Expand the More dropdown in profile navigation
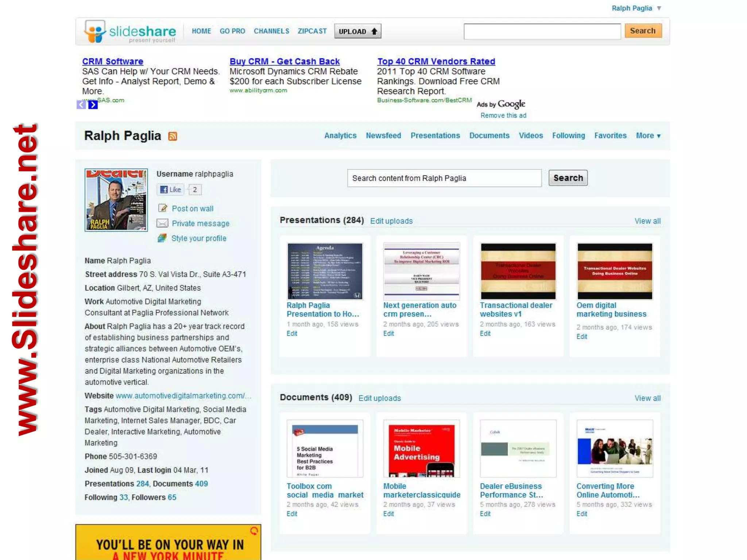 pos(648,136)
